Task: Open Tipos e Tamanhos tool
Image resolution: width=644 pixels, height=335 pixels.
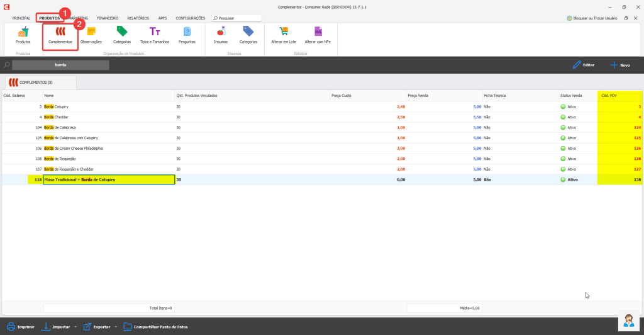Action: click(x=154, y=33)
